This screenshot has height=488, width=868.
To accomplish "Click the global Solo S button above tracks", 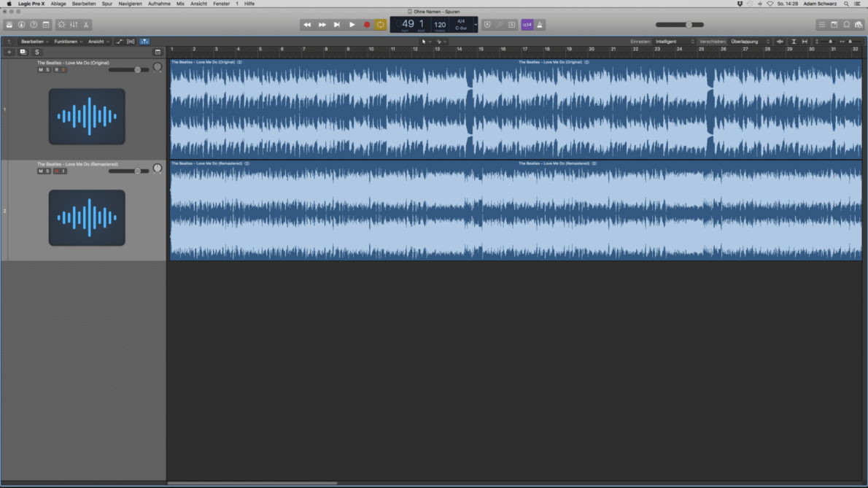I will 37,52.
